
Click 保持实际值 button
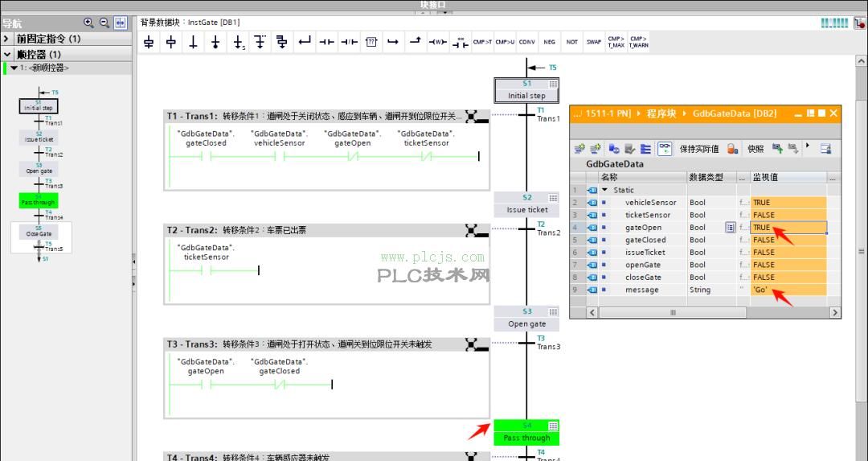[x=699, y=149]
